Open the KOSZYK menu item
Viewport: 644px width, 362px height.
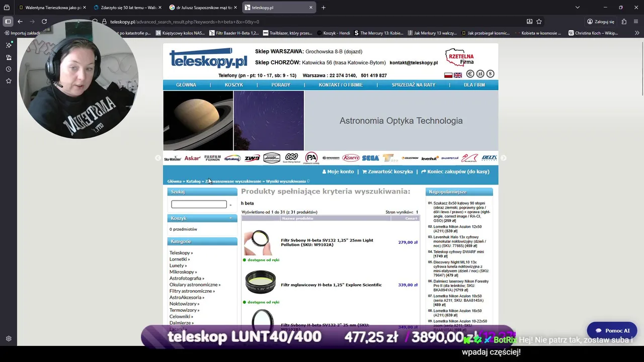[x=234, y=85]
